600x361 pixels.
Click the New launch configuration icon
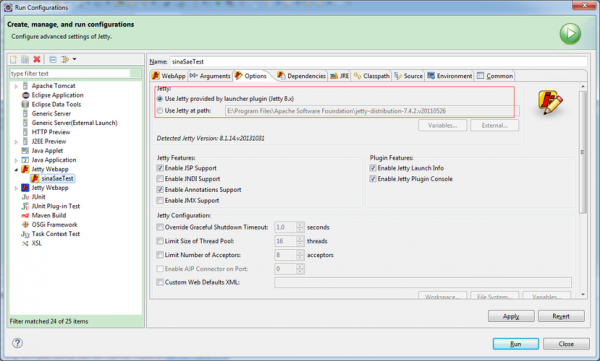point(13,59)
